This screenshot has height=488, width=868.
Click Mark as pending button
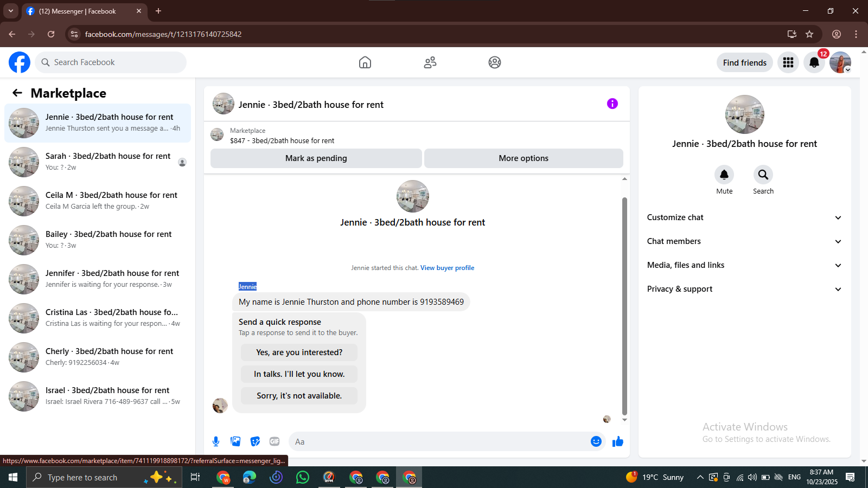(316, 158)
